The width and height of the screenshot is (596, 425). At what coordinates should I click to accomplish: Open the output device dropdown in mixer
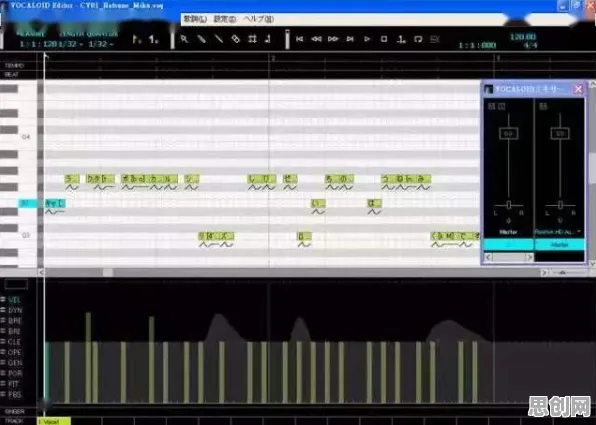558,232
